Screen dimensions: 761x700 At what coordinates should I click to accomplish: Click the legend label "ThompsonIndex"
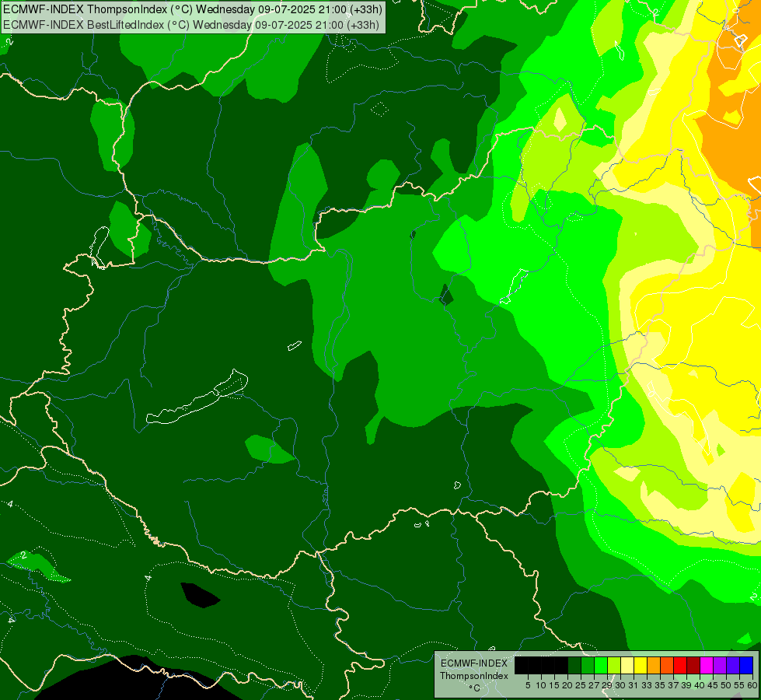(x=474, y=676)
